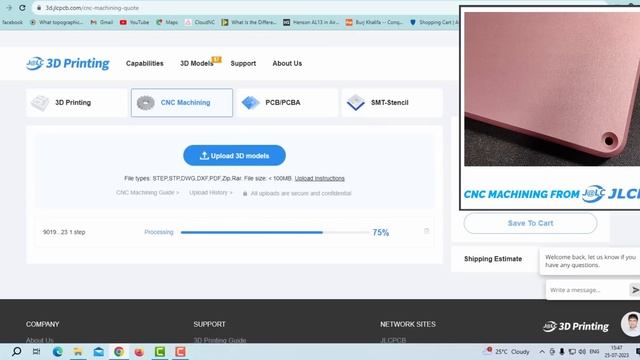Click the upload processing progress bar

pos(275,232)
